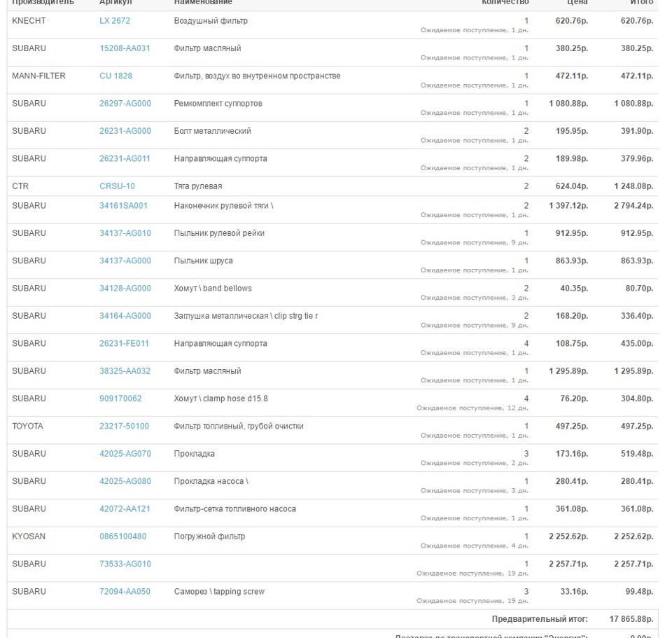672x638 pixels.
Task: Select article number 26231-FE011
Action: [x=124, y=344]
